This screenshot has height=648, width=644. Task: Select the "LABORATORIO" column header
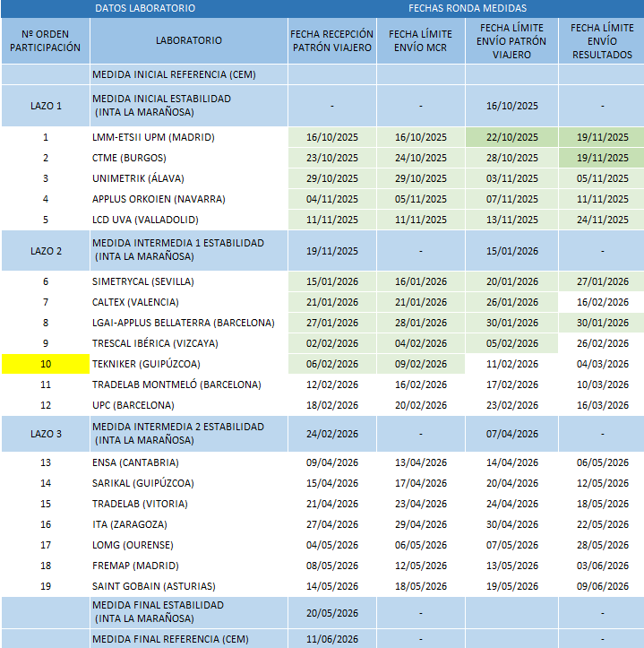pyautogui.click(x=188, y=40)
